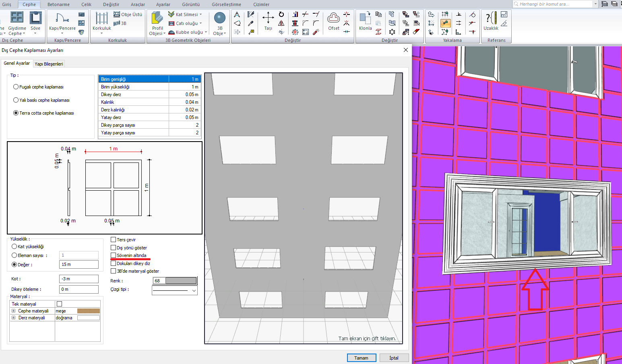Click the Korkuluk railing icon
Image resolution: width=622 pixels, height=364 pixels.
tap(101, 19)
